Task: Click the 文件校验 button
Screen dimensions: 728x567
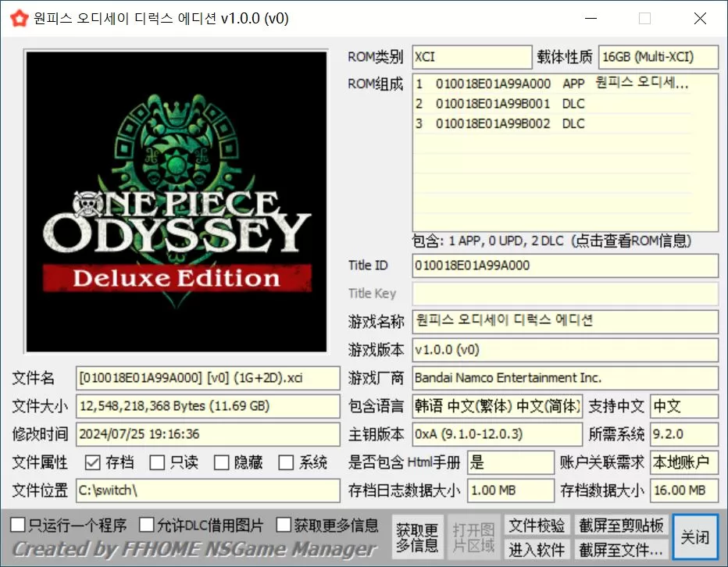Action: click(x=536, y=526)
